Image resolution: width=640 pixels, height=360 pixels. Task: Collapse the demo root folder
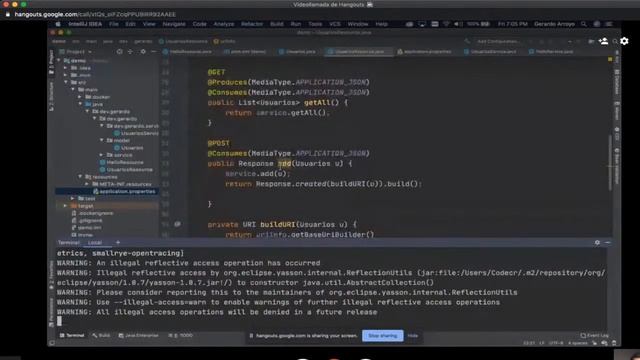tap(59, 60)
